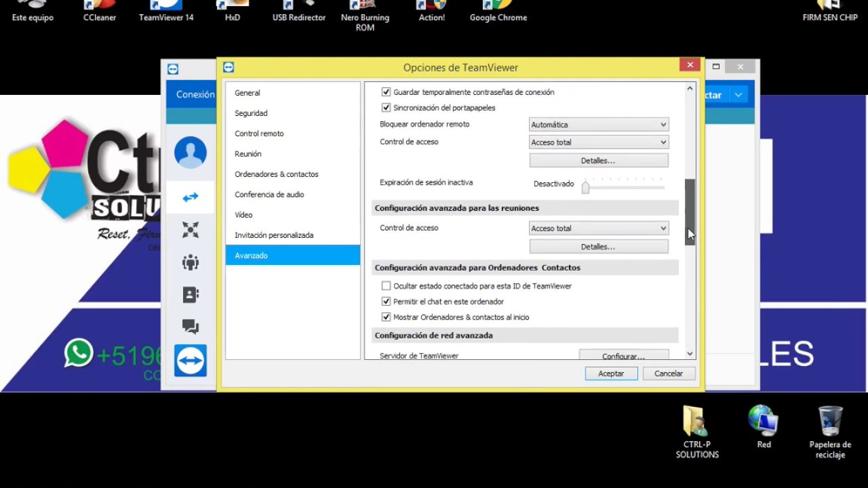Image resolution: width=868 pixels, height=488 pixels.
Task: Click the TeamViewer logo at sidebar bottom
Action: (191, 361)
